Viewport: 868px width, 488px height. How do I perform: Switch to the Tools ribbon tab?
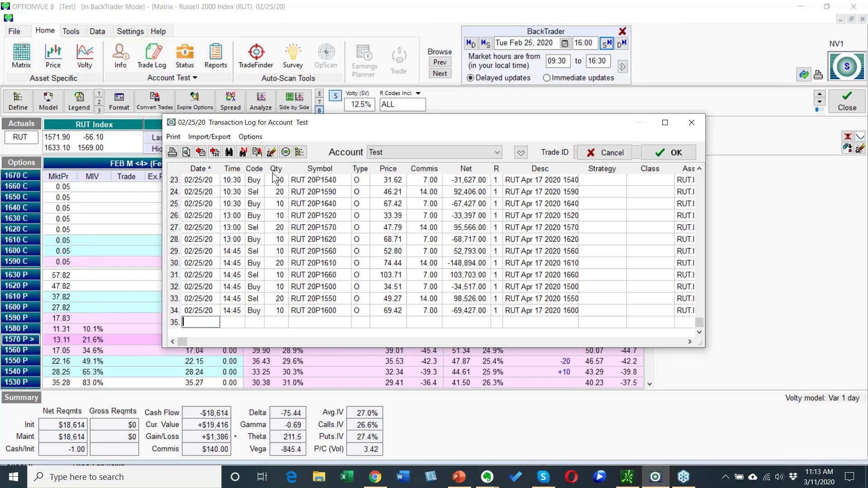point(71,31)
